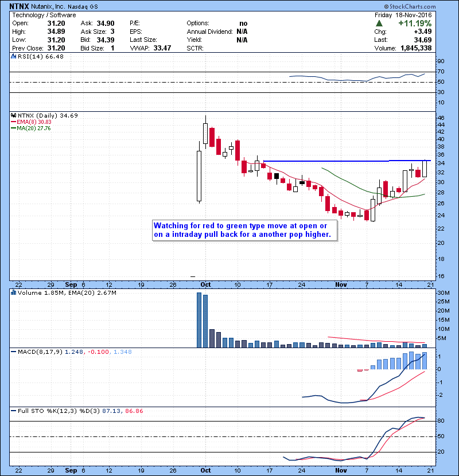Click the 30M volume axis label
Screen dimensions: 459x476
443,293
